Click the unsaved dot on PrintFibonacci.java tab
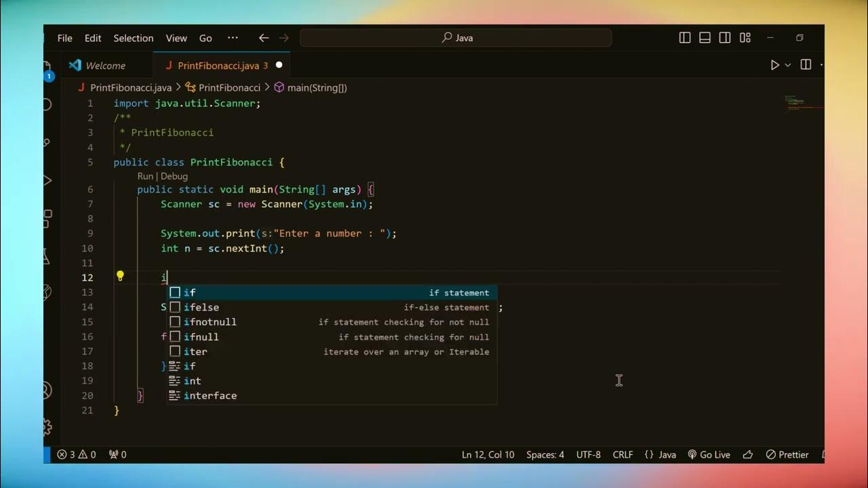This screenshot has height=488, width=868. click(x=279, y=66)
